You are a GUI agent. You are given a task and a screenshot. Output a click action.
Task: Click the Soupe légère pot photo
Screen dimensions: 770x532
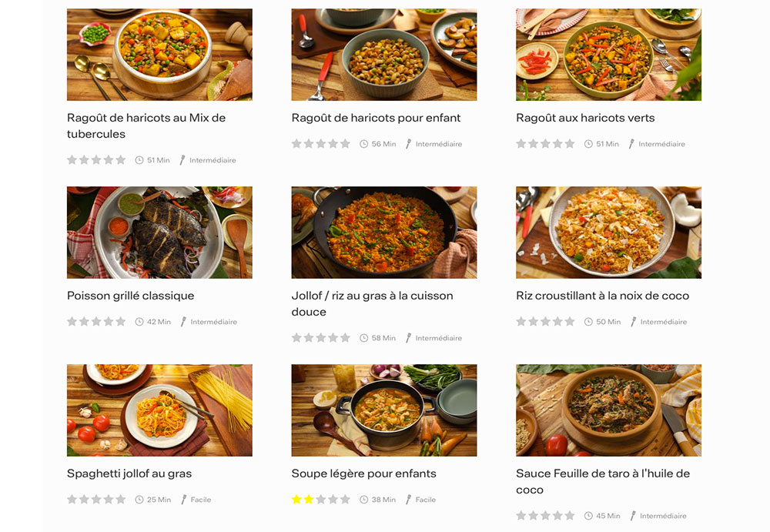point(383,410)
